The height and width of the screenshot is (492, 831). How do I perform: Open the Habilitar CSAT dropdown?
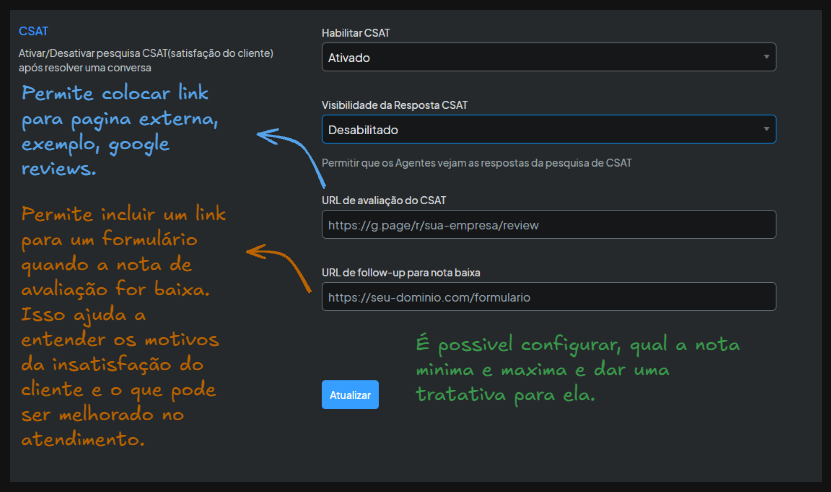(x=548, y=57)
